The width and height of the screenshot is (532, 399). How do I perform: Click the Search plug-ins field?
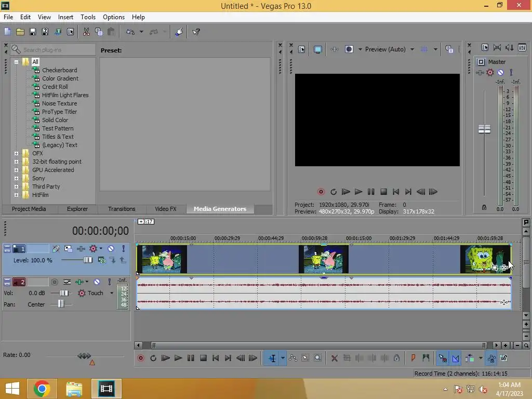[52, 50]
